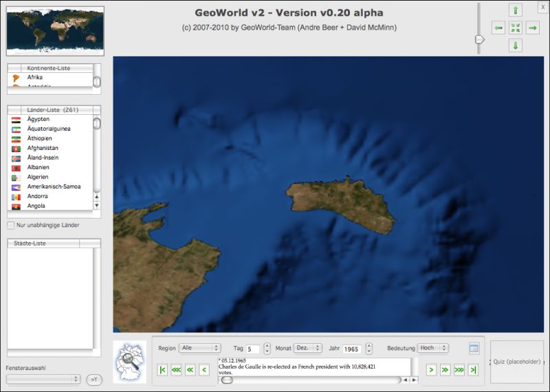Open the Region dropdown showing Alle
The width and height of the screenshot is (550, 392).
pos(199,348)
